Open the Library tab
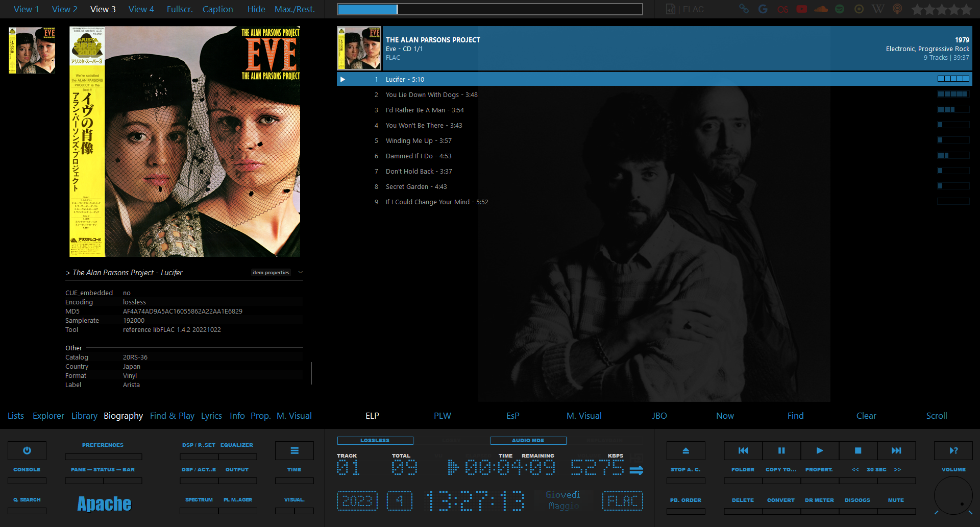Image resolution: width=980 pixels, height=527 pixels. pos(84,416)
